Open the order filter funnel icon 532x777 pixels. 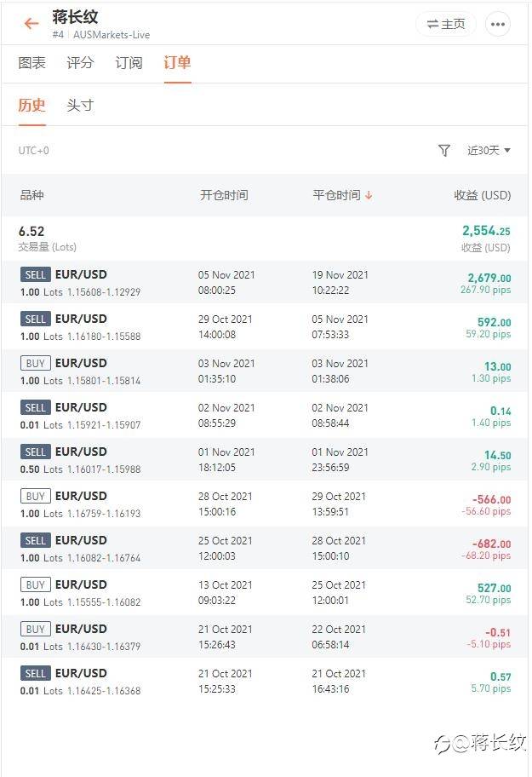click(x=444, y=150)
